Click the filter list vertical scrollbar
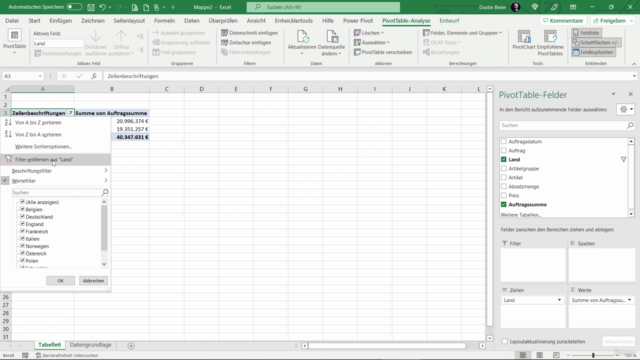The height and width of the screenshot is (360, 640). 104,227
